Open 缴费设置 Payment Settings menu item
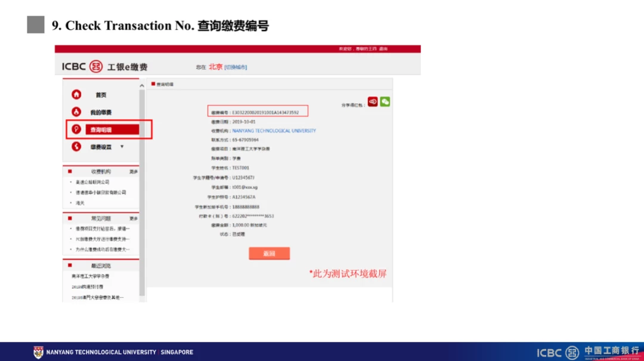This screenshot has height=361, width=644. 101,147
